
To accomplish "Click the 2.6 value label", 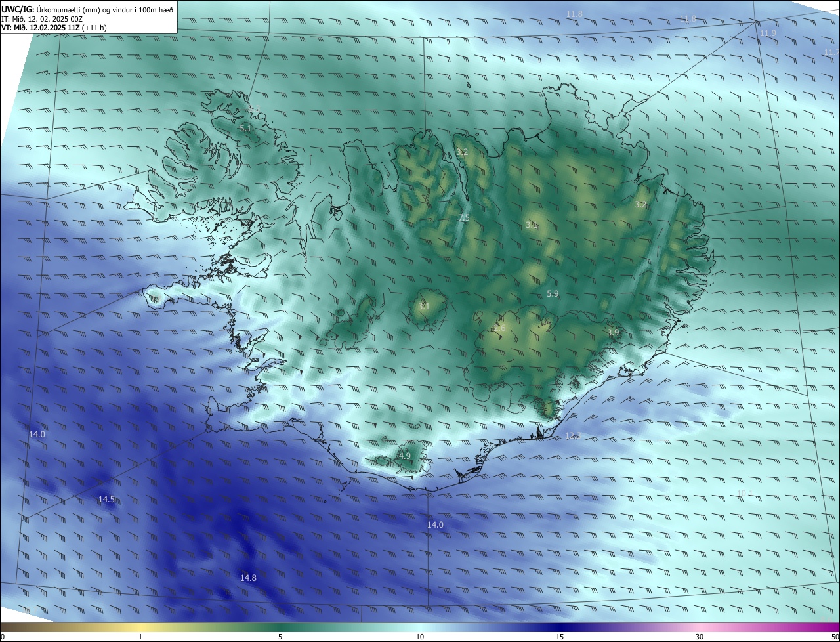I will click(x=500, y=328).
